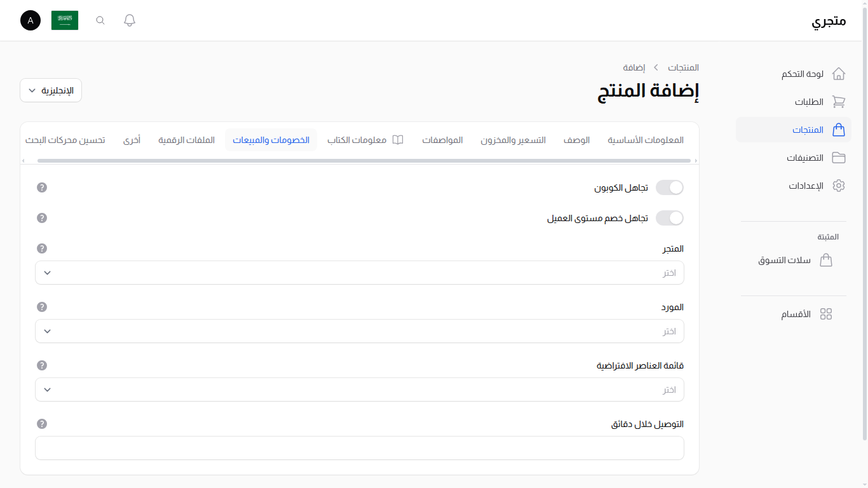Open the المتجر dropdown
Image resolution: width=868 pixels, height=488 pixels.
pyautogui.click(x=360, y=273)
